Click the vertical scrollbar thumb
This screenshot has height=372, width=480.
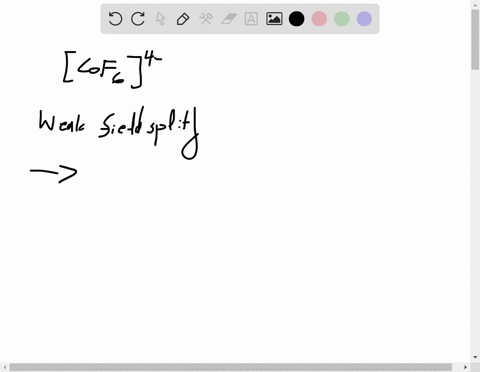(x=475, y=40)
